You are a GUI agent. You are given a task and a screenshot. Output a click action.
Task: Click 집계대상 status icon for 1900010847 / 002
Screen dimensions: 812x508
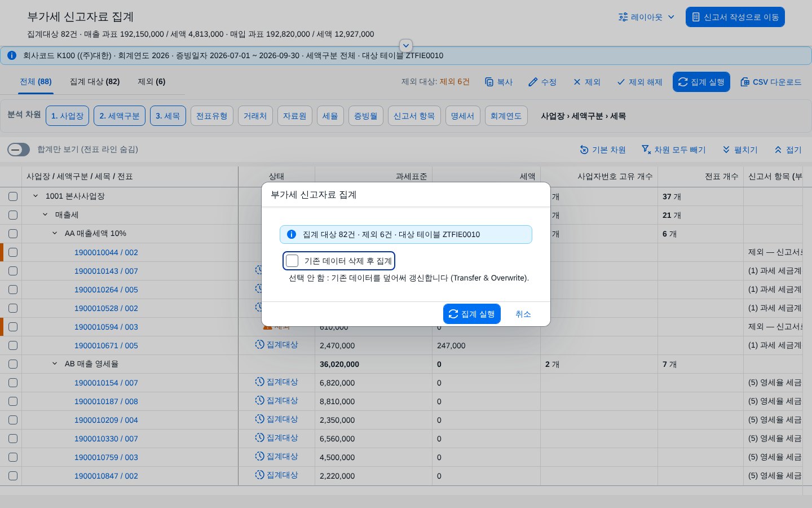259,475
